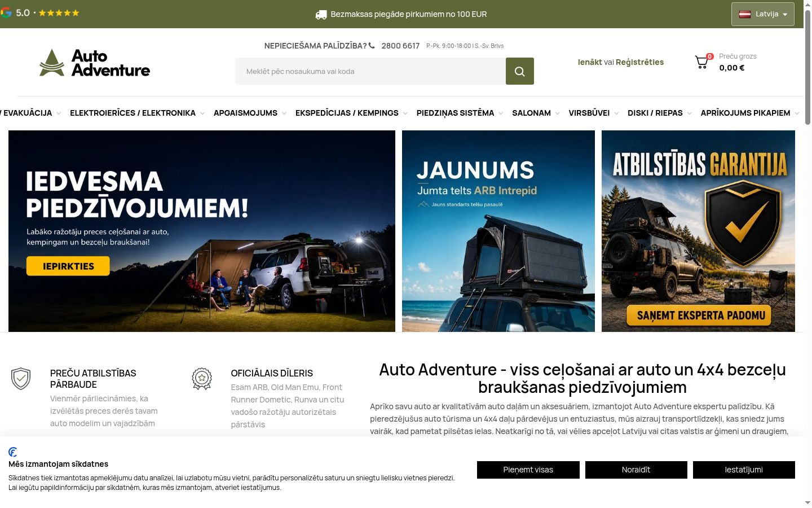Image resolution: width=812 pixels, height=508 pixels.
Task: Click the Oficiālais dīleris heading
Action: (x=272, y=373)
